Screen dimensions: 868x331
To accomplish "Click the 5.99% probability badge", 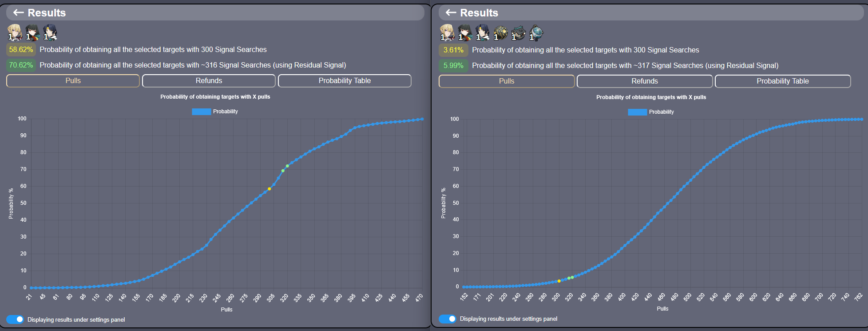I will click(x=453, y=66).
